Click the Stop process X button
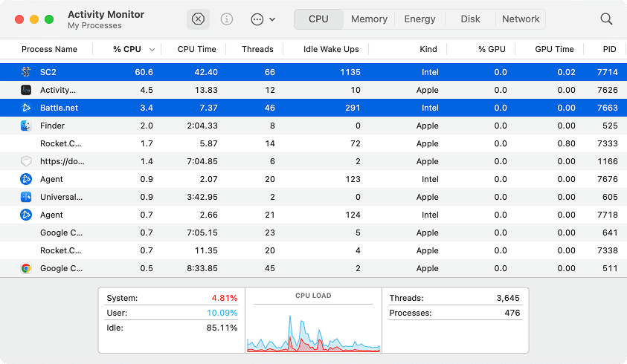This screenshot has height=364, width=627. [x=198, y=19]
